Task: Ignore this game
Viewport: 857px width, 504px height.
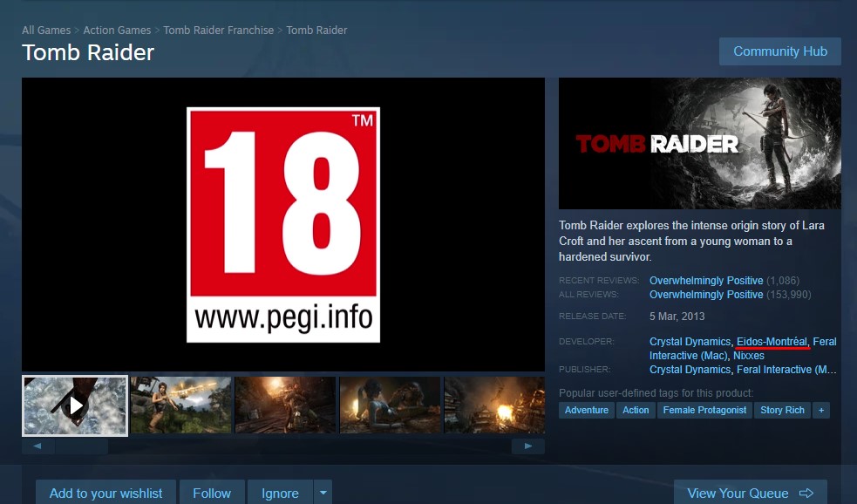Action: (280, 493)
